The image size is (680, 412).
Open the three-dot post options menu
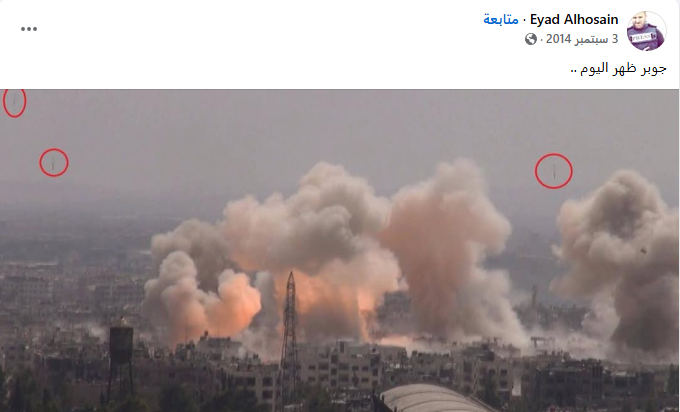29,29
